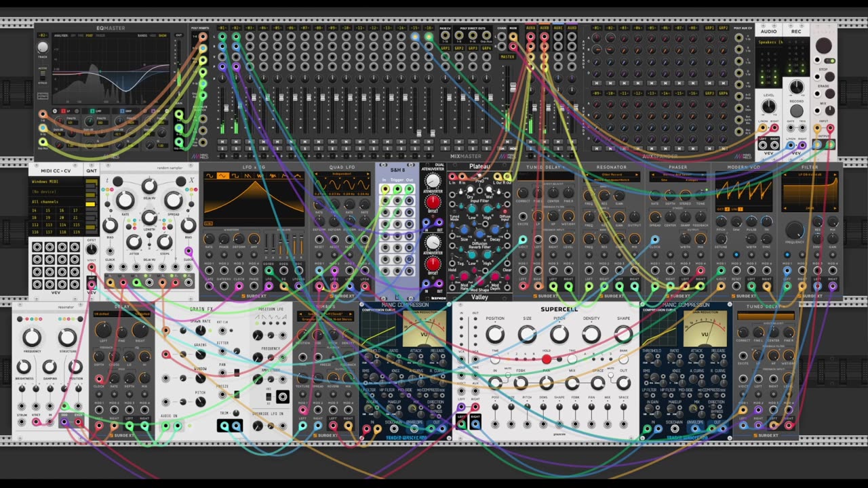Screen dimensions: 868x488
Task: Click the STOP button beside the REC module
Action: point(829,77)
